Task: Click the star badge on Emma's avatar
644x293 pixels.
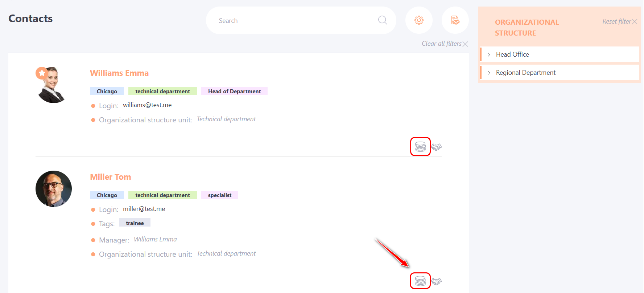Action: point(42,73)
